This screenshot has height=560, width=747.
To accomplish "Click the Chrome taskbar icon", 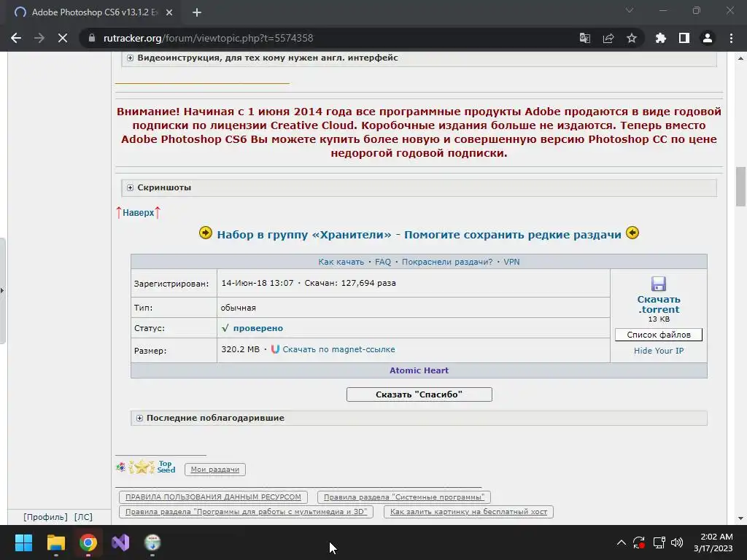I will (88, 542).
